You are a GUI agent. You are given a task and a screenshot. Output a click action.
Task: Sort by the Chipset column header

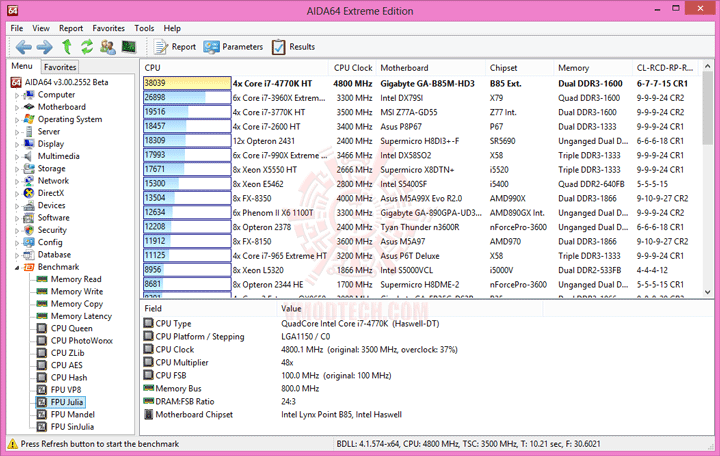[x=519, y=68]
